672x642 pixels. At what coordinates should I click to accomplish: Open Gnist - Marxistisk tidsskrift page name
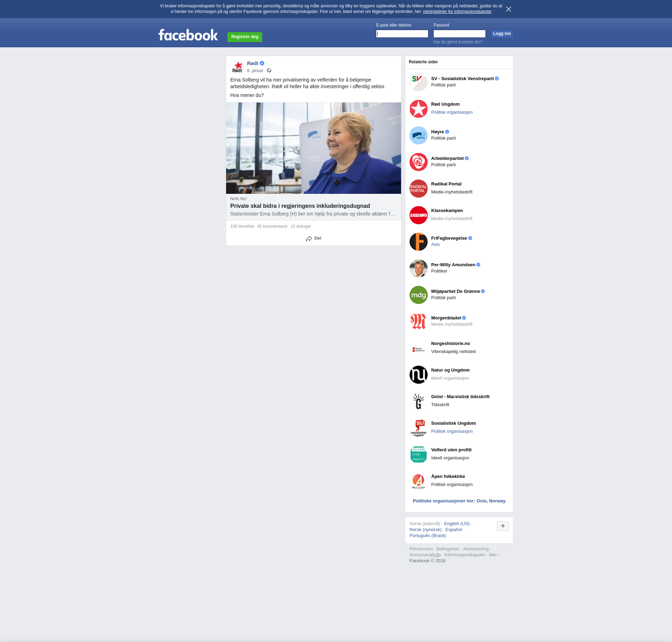click(x=460, y=397)
